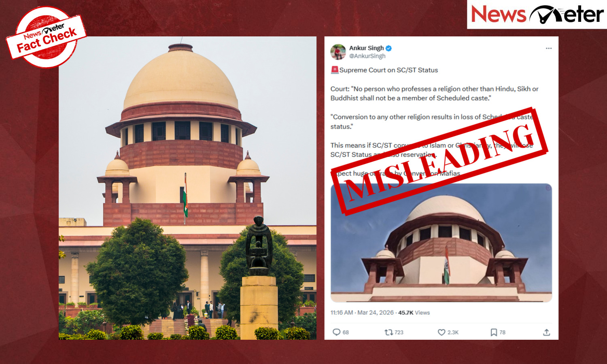This screenshot has width=607, height=364.
Task: Open the @AnkurSingh handle link
Action: click(x=367, y=56)
